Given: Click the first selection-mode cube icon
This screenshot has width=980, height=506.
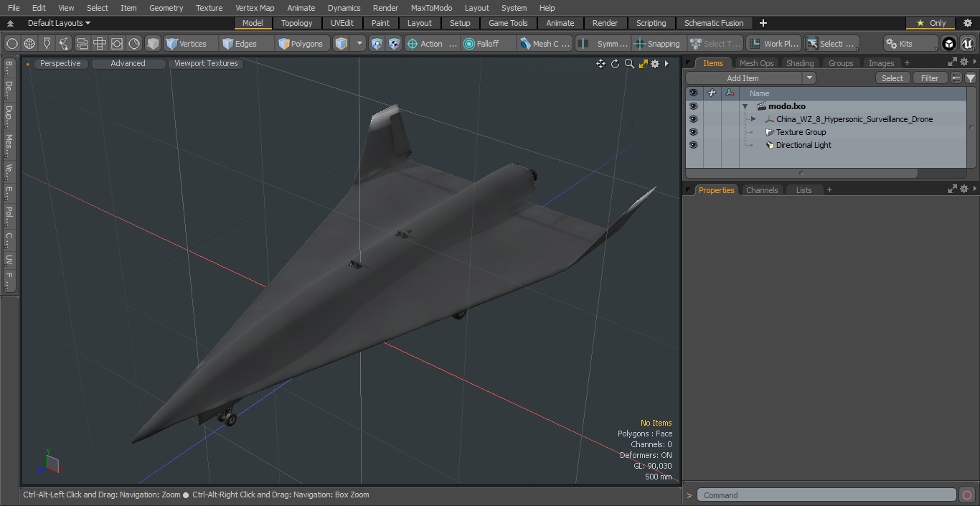Looking at the screenshot, I should pyautogui.click(x=377, y=44).
